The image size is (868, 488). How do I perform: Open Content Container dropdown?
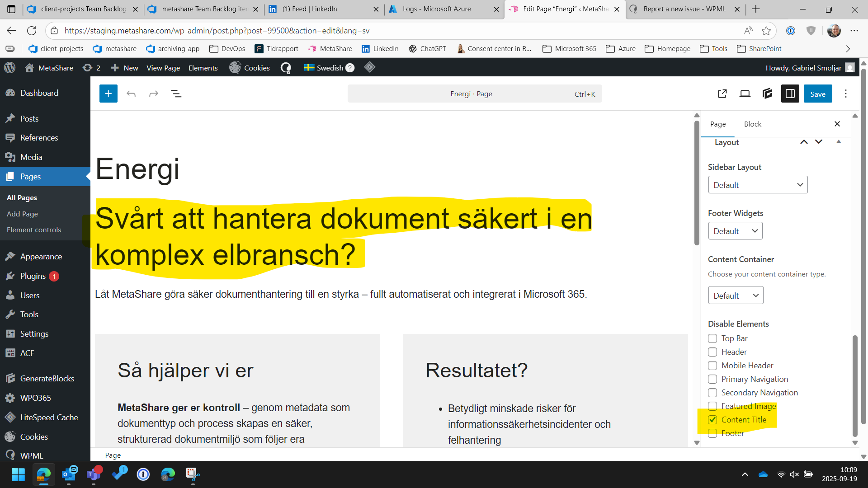[736, 296]
